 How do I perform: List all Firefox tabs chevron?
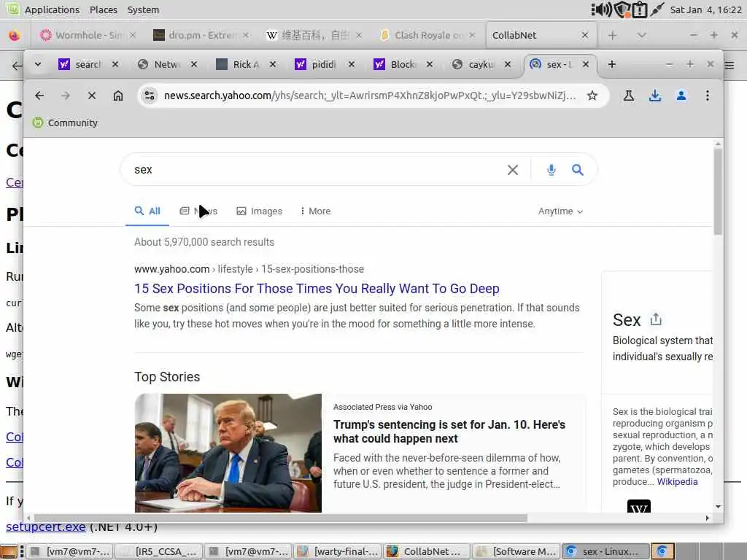(642, 35)
